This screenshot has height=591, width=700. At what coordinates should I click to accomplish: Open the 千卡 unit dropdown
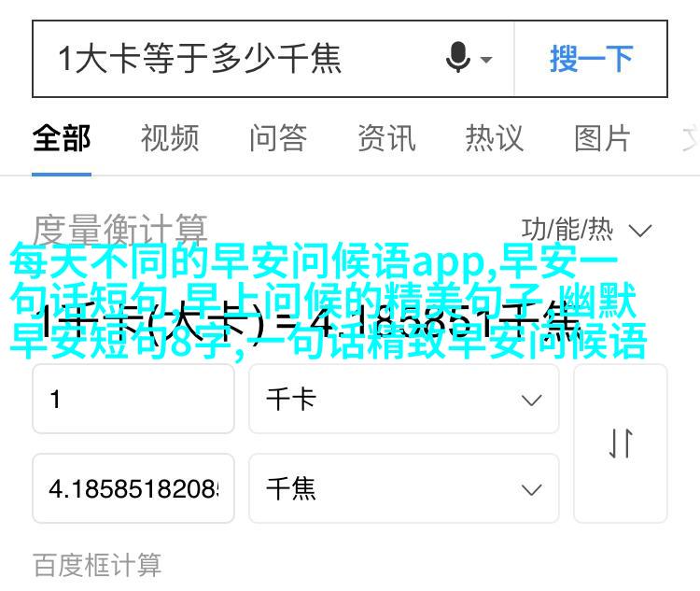tap(403, 399)
